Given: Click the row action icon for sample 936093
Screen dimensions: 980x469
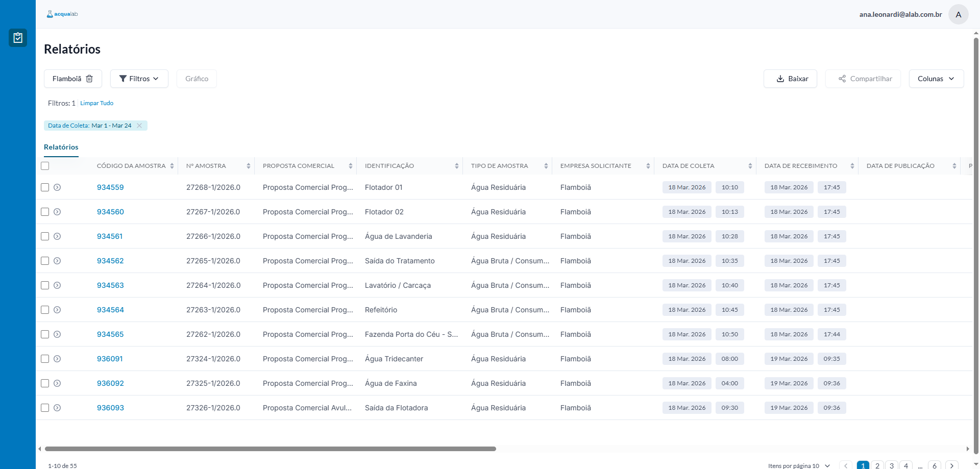Looking at the screenshot, I should click(57, 408).
